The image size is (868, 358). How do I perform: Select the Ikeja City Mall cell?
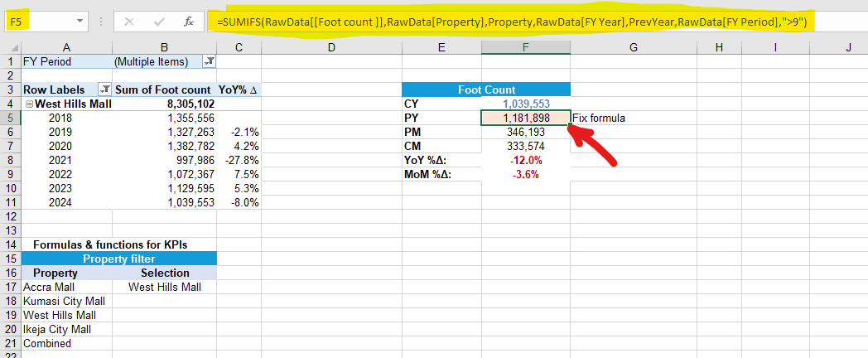coord(66,329)
